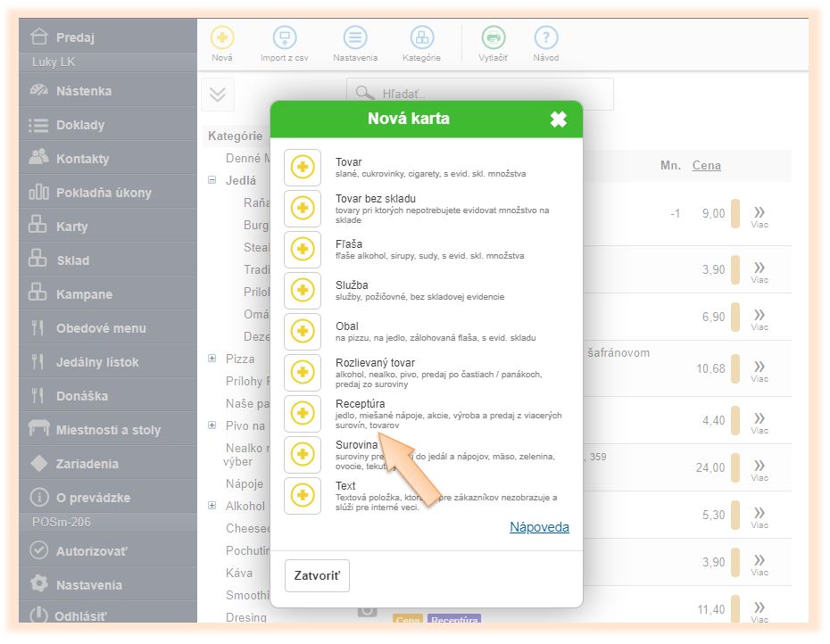Open the Nastavenia toolbar icon
830x644 pixels.
(x=356, y=38)
